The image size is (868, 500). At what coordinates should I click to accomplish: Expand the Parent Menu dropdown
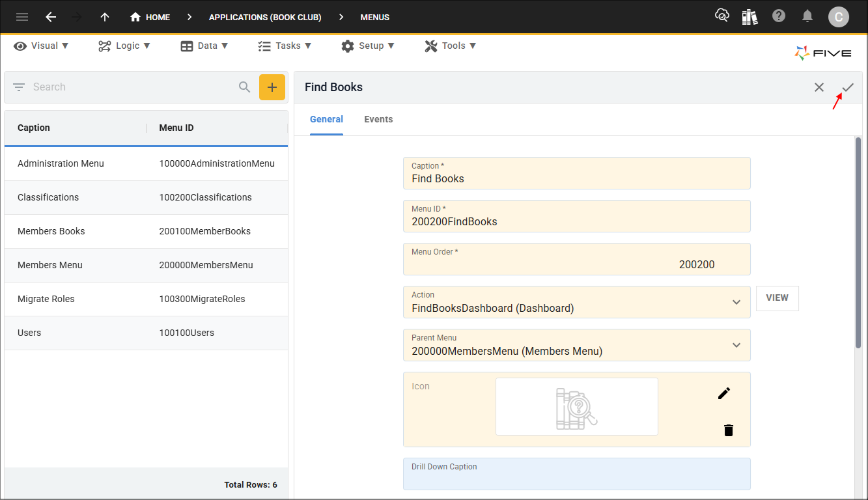tap(736, 345)
